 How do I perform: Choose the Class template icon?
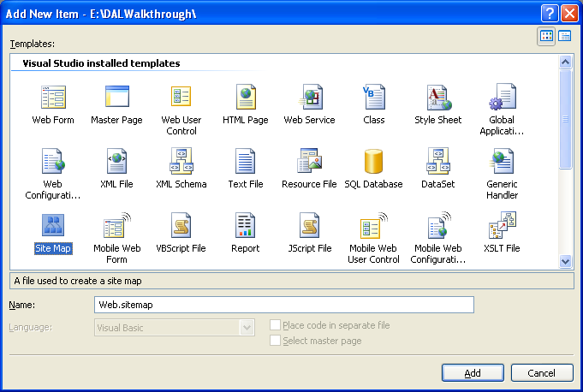tap(373, 97)
